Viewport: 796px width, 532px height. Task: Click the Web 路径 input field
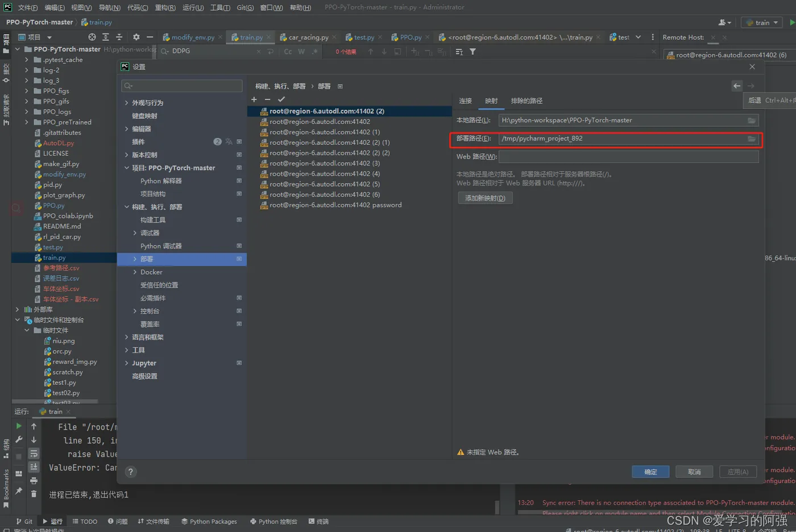628,157
